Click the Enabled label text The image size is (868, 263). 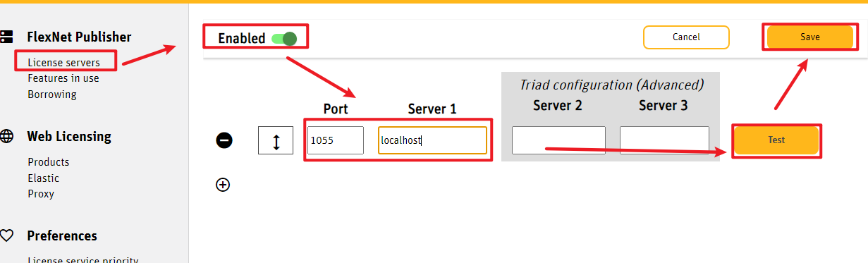[241, 39]
